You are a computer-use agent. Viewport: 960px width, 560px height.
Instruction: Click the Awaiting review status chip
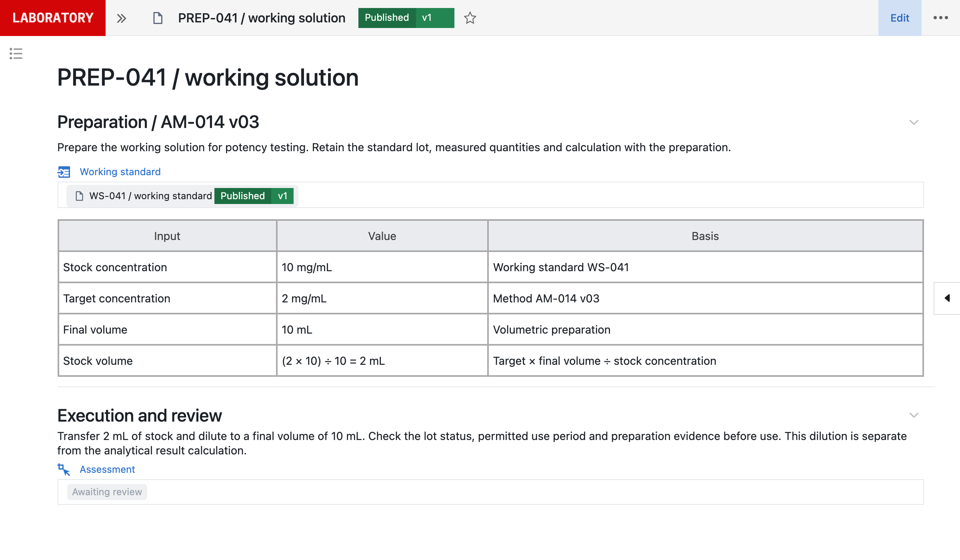tap(107, 492)
